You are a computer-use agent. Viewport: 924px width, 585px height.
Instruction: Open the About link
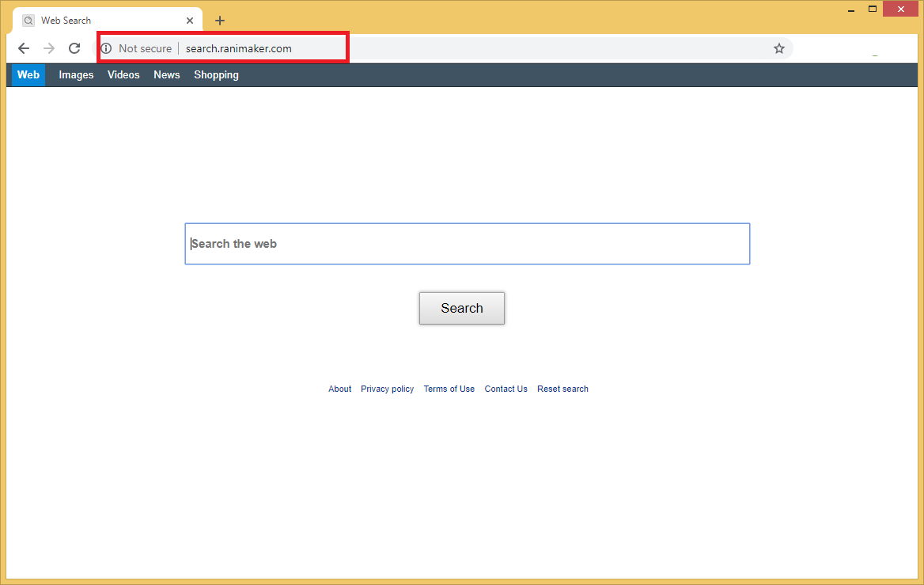click(339, 389)
